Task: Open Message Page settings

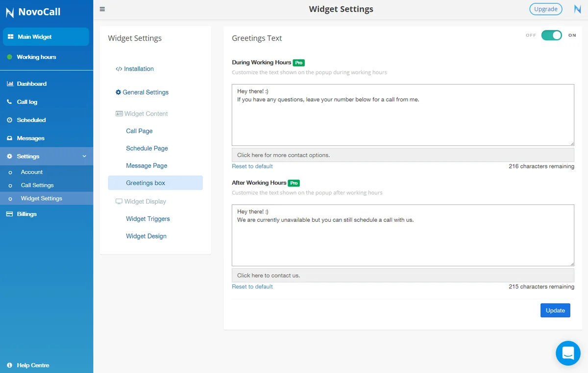Action: point(147,165)
